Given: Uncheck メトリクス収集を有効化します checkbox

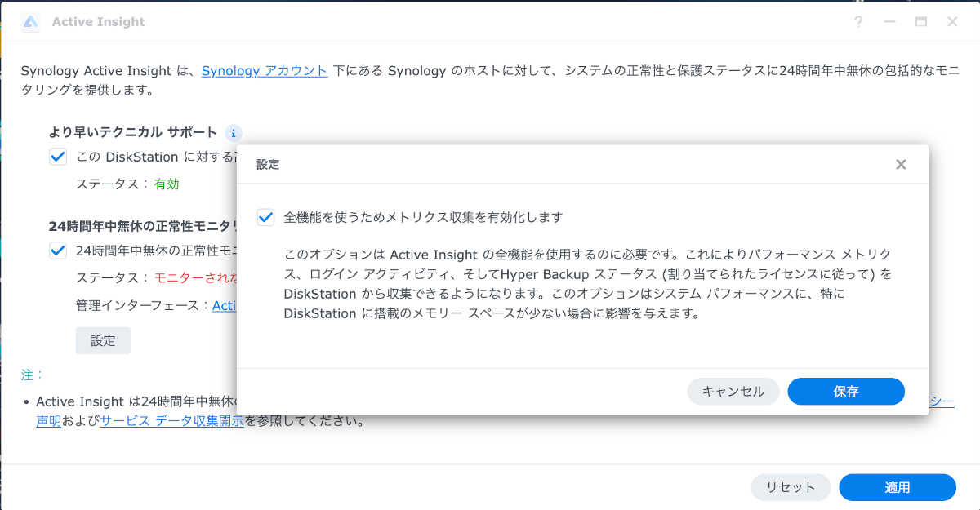Looking at the screenshot, I should pos(265,217).
